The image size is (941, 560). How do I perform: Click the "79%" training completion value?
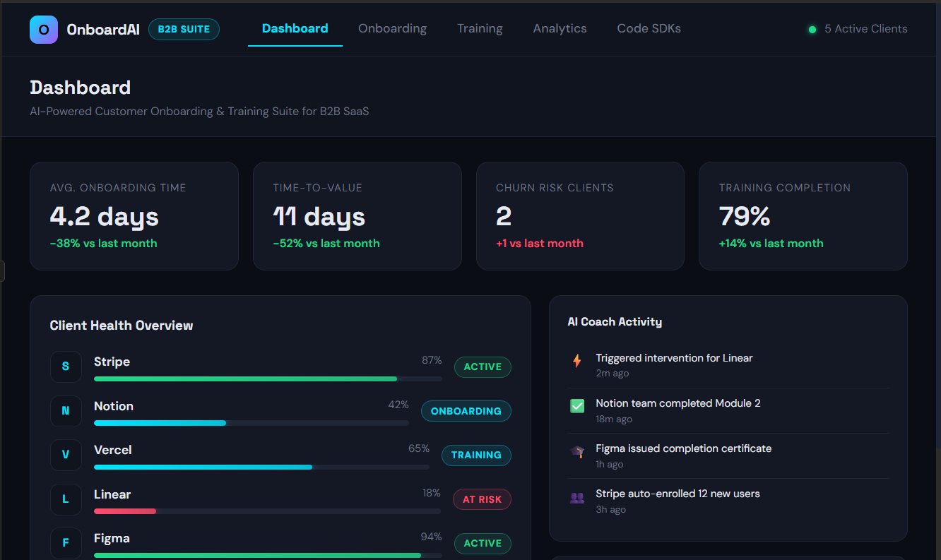pos(745,216)
